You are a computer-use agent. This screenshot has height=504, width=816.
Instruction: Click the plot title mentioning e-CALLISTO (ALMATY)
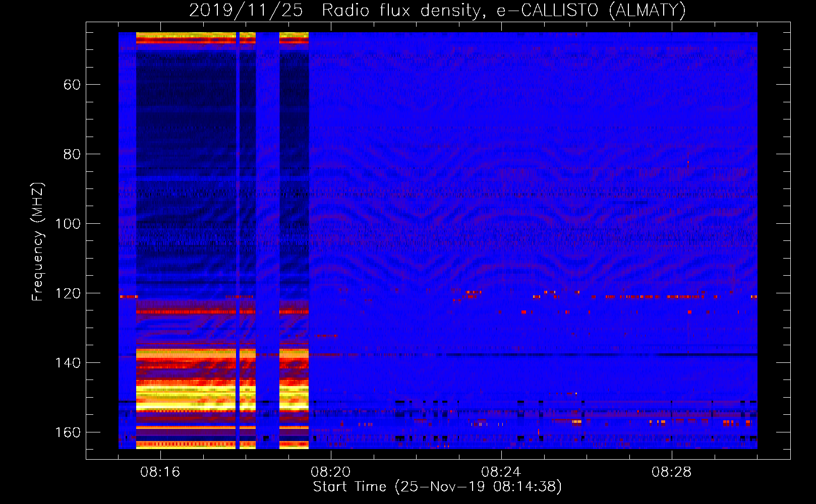pos(437,10)
